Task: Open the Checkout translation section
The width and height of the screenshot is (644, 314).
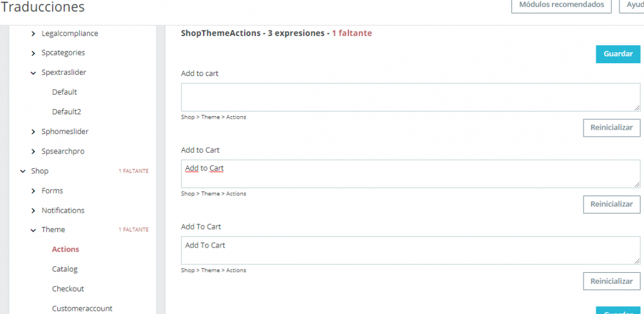Action: point(68,289)
